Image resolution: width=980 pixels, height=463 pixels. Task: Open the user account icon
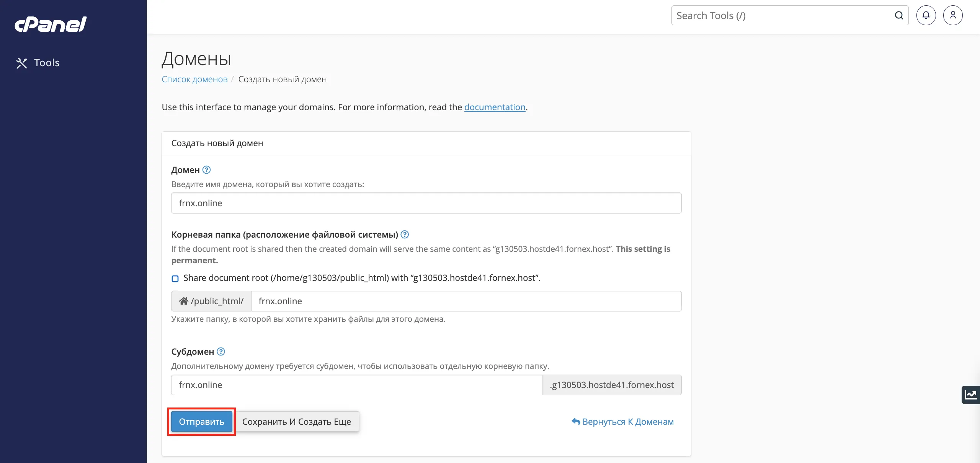953,15
